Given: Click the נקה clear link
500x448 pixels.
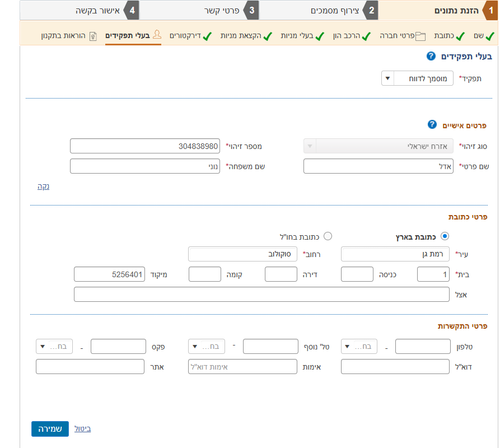Looking at the screenshot, I should pos(43,186).
